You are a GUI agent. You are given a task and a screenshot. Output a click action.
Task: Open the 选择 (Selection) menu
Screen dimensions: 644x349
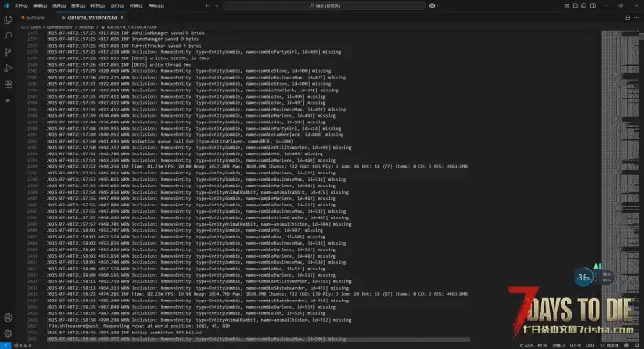click(x=59, y=5)
